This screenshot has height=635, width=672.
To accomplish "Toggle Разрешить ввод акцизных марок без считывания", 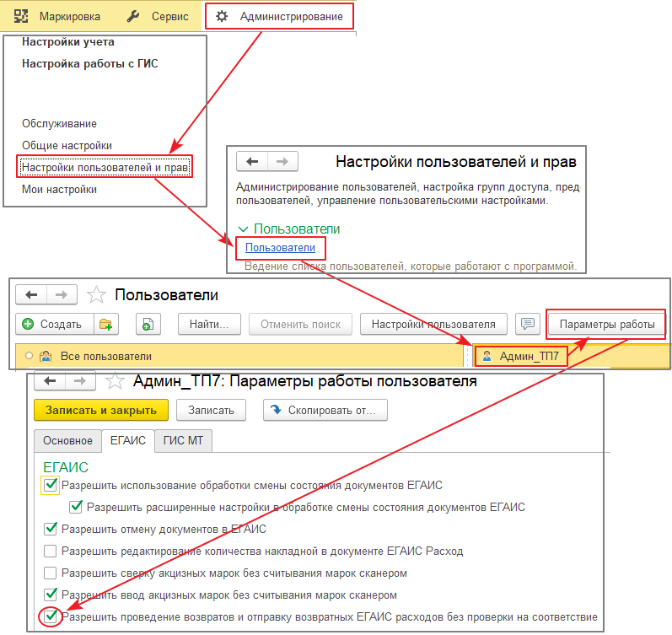I will click(51, 595).
